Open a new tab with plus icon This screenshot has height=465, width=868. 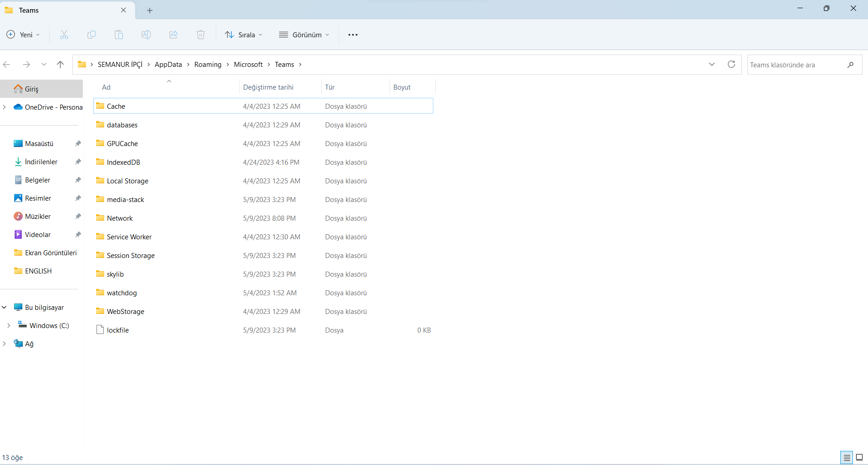click(150, 10)
